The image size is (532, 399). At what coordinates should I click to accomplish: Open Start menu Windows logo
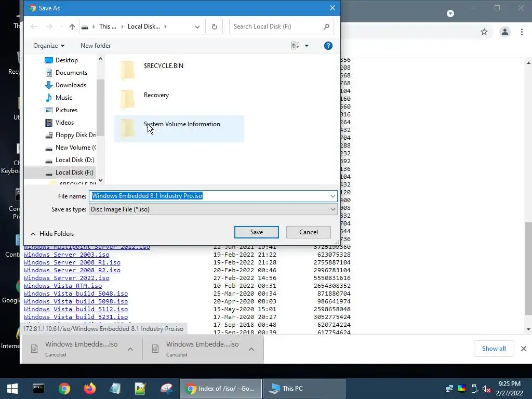tap(12, 389)
